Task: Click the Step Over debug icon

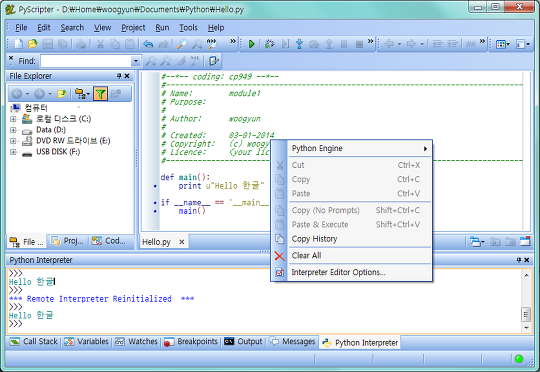Action: [x=314, y=44]
